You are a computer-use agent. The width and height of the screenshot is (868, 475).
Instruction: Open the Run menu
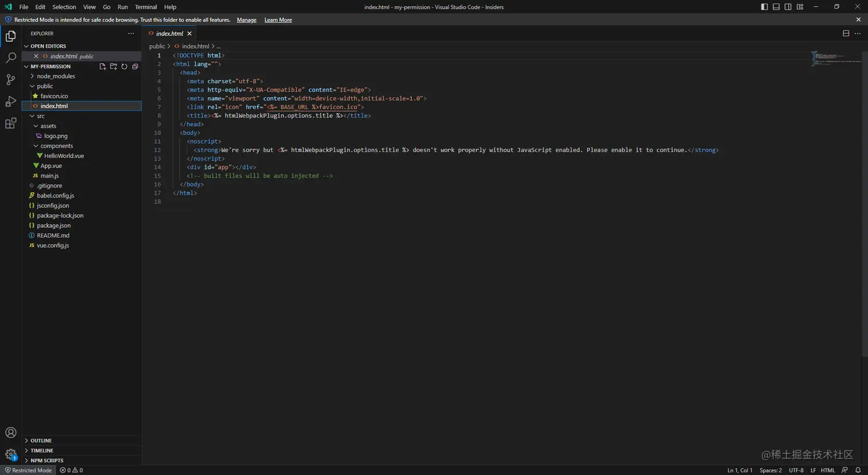pos(123,7)
